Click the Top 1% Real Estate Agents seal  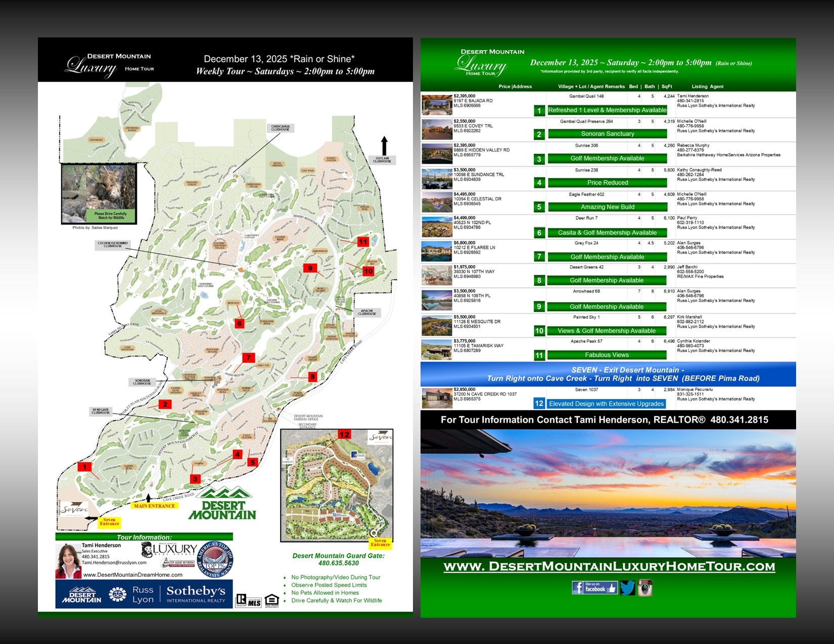215,559
